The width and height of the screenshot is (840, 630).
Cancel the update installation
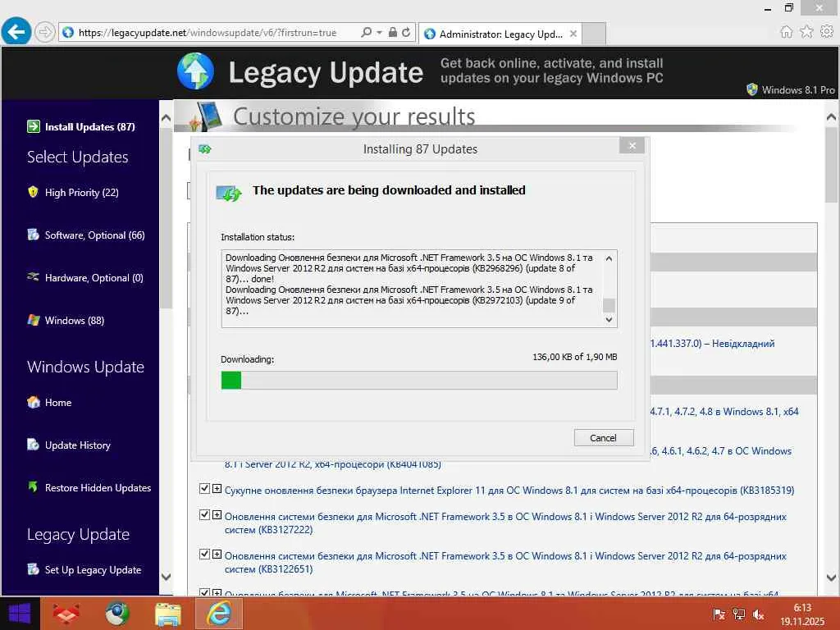point(604,438)
